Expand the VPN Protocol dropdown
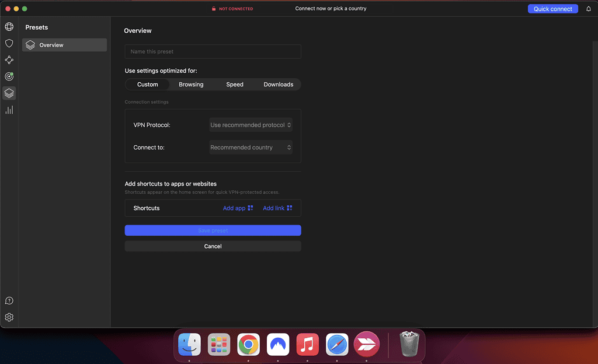 pos(251,125)
